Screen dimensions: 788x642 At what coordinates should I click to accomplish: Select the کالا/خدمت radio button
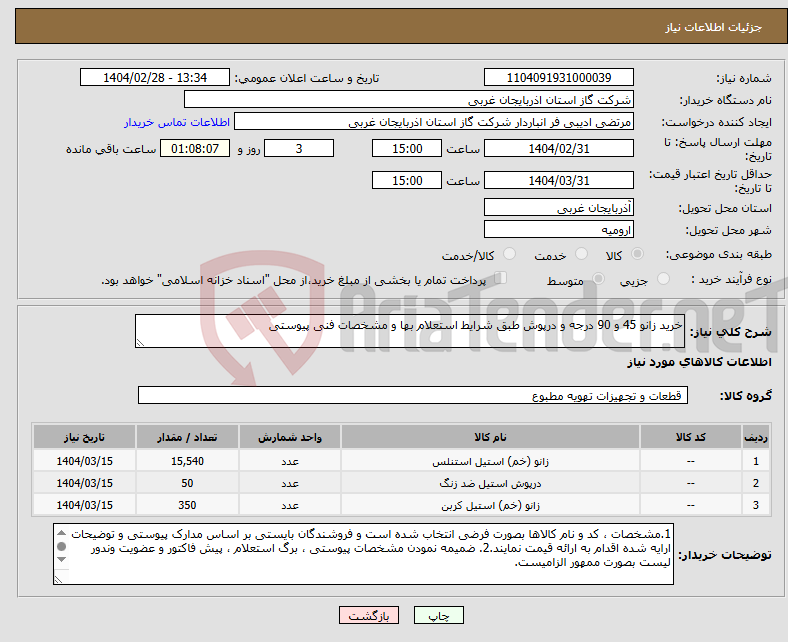[x=509, y=254]
